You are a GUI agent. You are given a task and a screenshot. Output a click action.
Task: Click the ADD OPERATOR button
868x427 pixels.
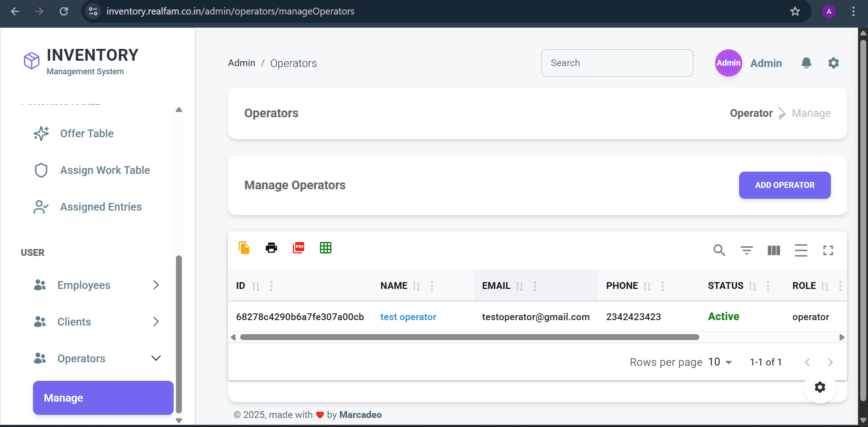click(x=784, y=185)
